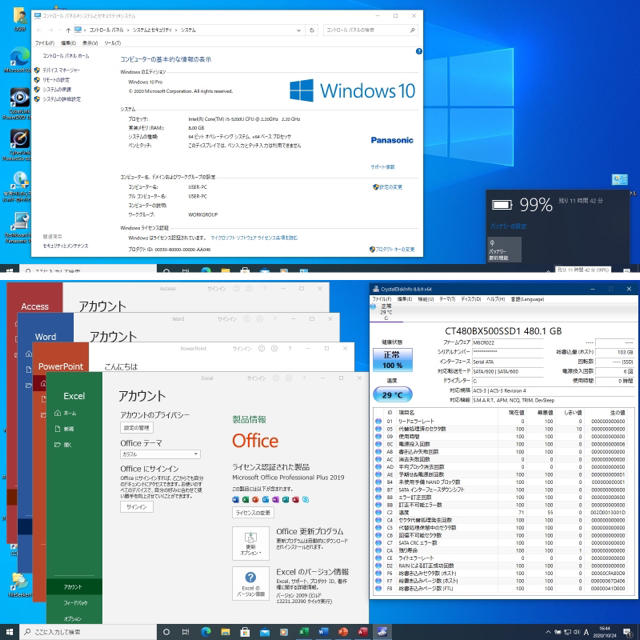Open Task View on the bottom taskbar
Viewport: 640px width, 640px height.
tap(185, 632)
